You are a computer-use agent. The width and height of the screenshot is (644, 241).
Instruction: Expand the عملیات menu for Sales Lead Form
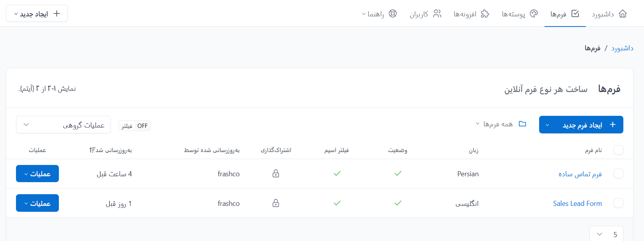37,203
